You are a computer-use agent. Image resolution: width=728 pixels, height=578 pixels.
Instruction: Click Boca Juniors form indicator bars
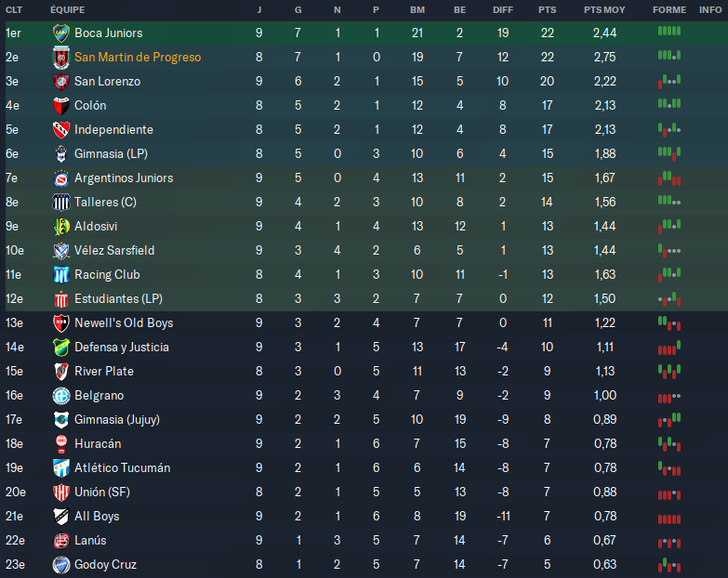pyautogui.click(x=669, y=32)
